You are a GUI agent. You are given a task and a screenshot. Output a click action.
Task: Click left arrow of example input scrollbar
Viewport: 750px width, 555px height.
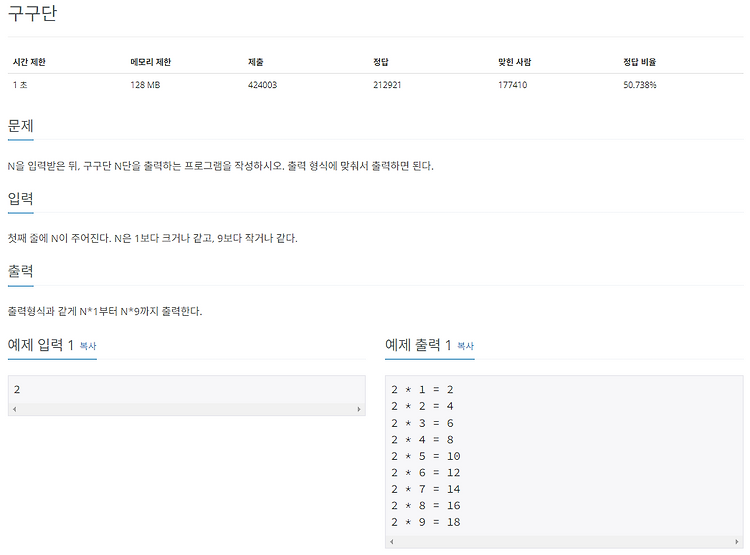click(x=15, y=409)
